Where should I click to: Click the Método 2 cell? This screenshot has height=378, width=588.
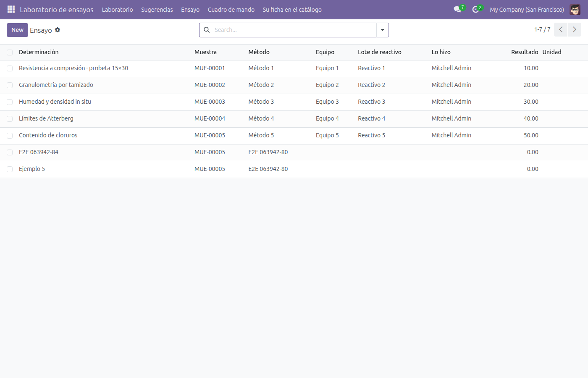(261, 85)
